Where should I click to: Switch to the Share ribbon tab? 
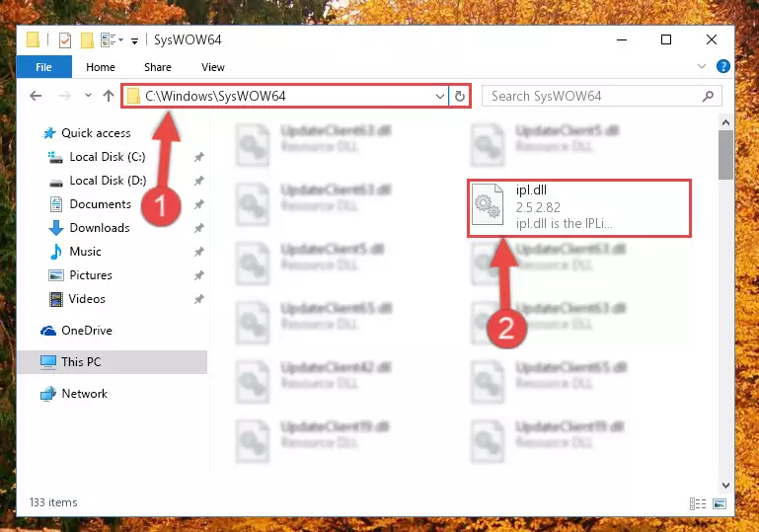coord(157,67)
